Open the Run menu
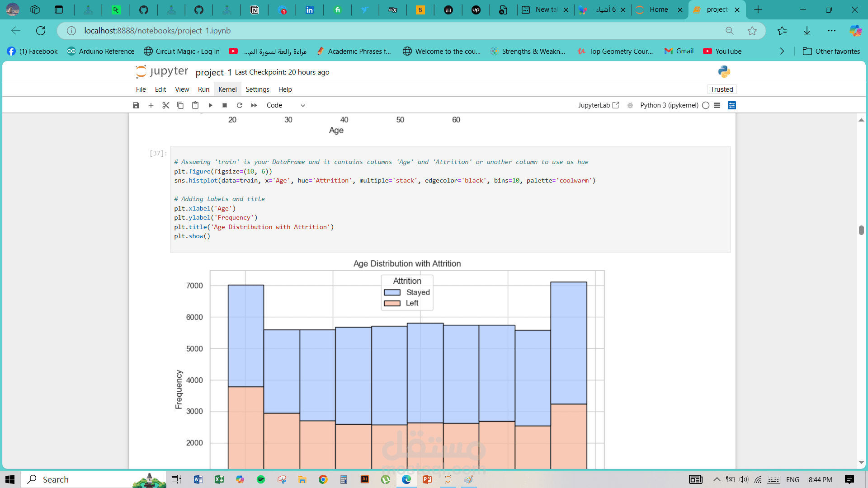Screen dimensions: 868x488 [203, 89]
